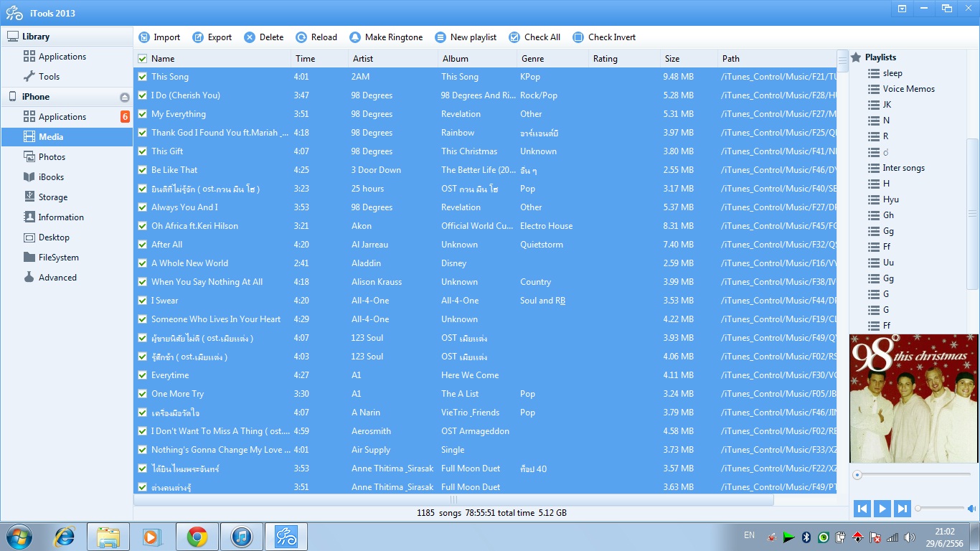Uncheck Always You And I
The image size is (980, 551).
(x=142, y=207)
